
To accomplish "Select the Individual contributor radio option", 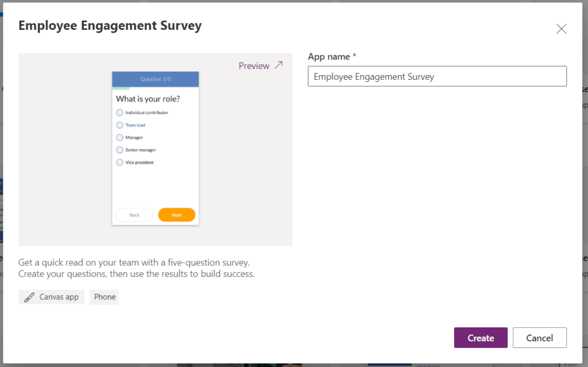I will pyautogui.click(x=119, y=113).
